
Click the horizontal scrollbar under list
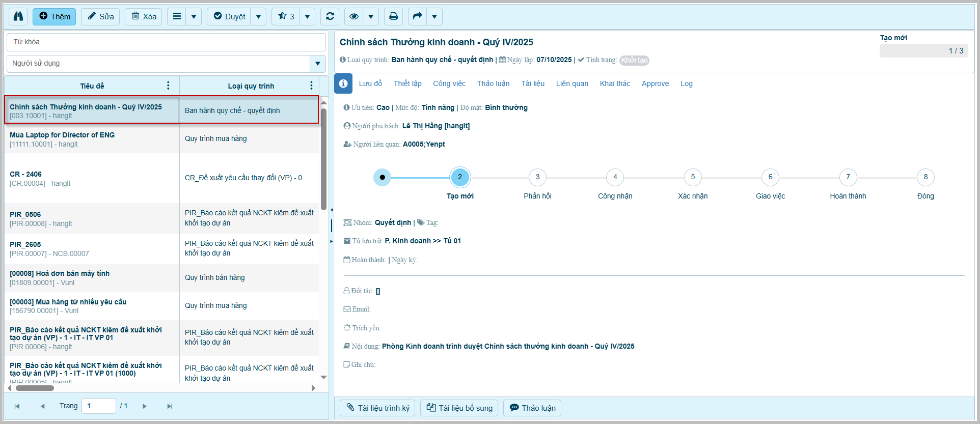point(35,388)
